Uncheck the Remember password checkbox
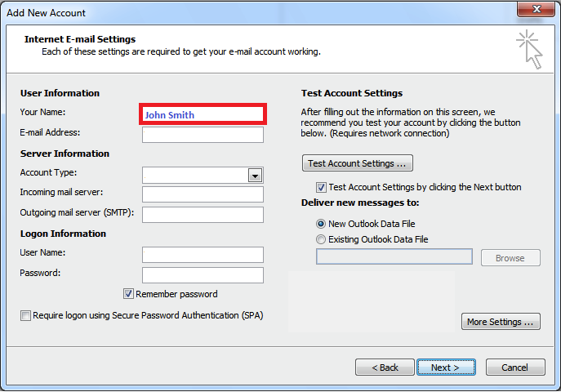 [128, 294]
